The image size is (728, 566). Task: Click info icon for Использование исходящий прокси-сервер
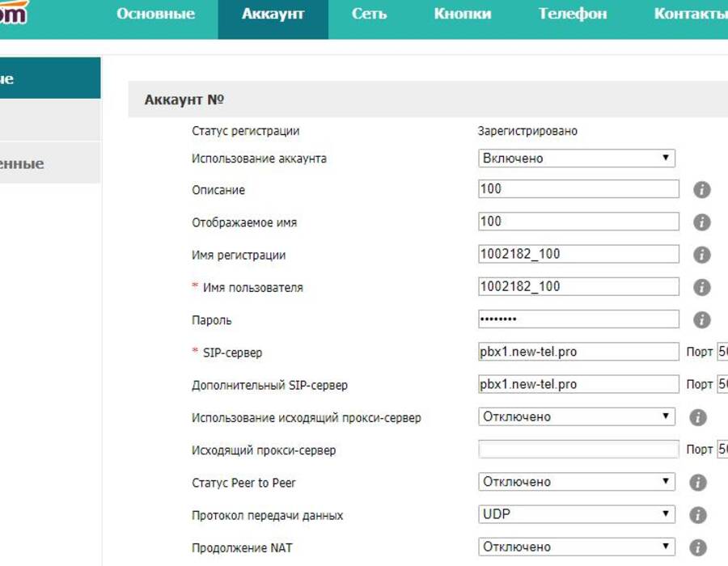coord(698,417)
